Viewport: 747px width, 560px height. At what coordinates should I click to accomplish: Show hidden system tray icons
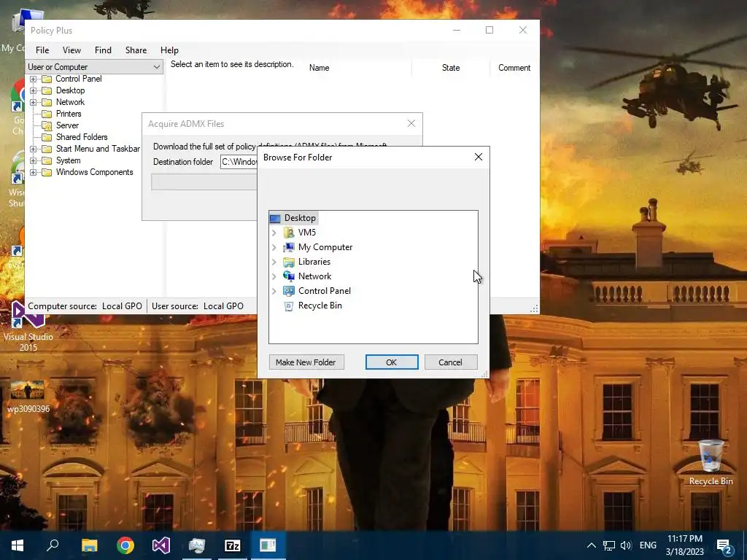(x=591, y=545)
